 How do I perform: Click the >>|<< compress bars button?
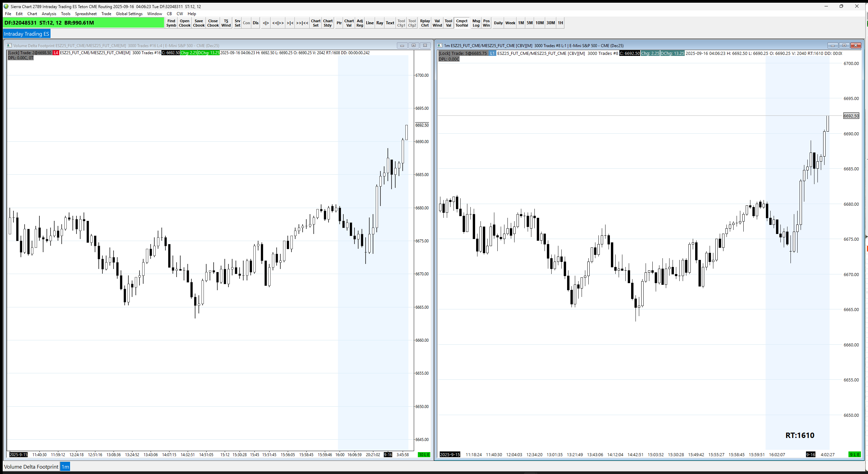pyautogui.click(x=302, y=23)
